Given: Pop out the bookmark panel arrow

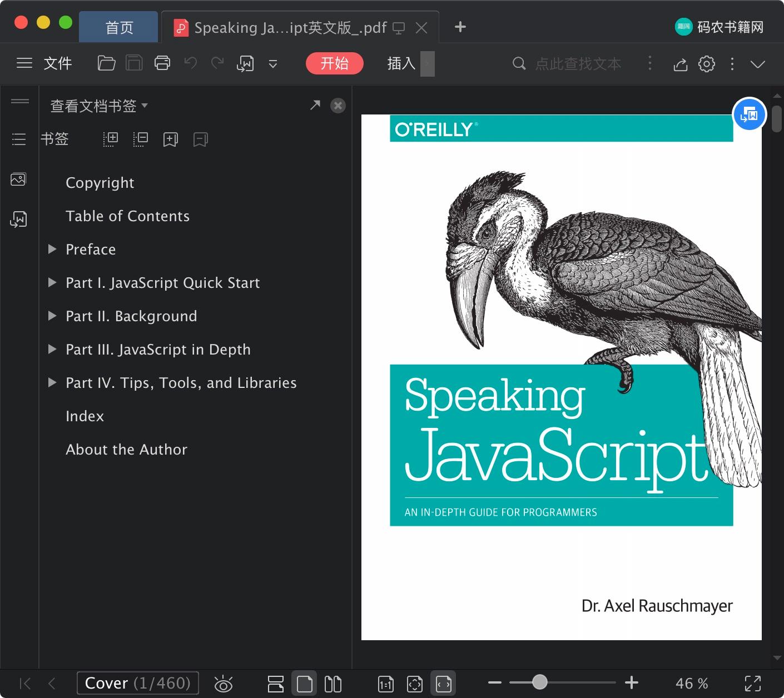Looking at the screenshot, I should tap(315, 105).
